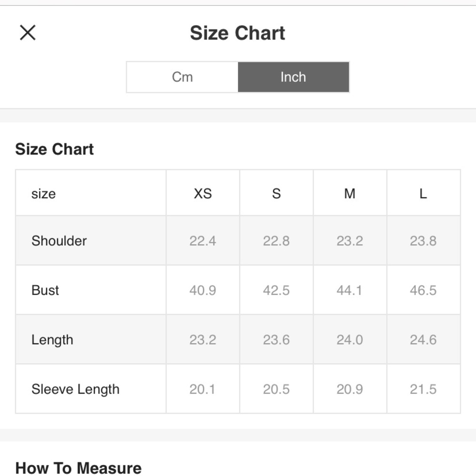Select the M size column header
Screen dimensions: 476x476
[350, 194]
